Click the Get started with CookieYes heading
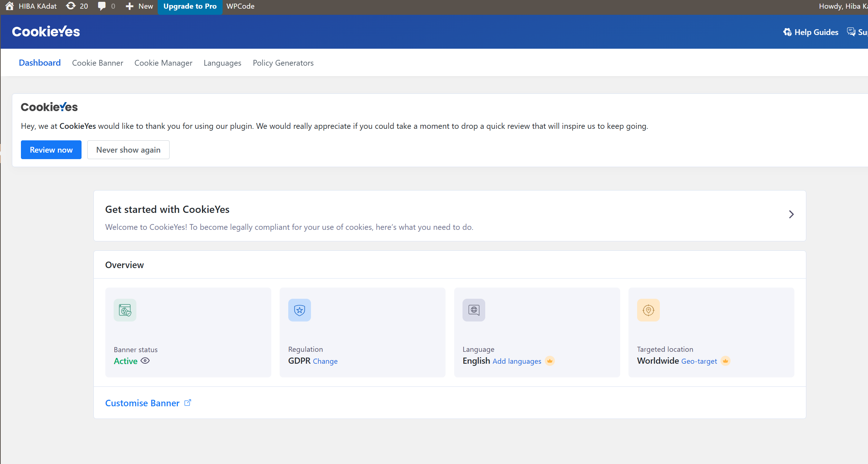 pos(167,209)
